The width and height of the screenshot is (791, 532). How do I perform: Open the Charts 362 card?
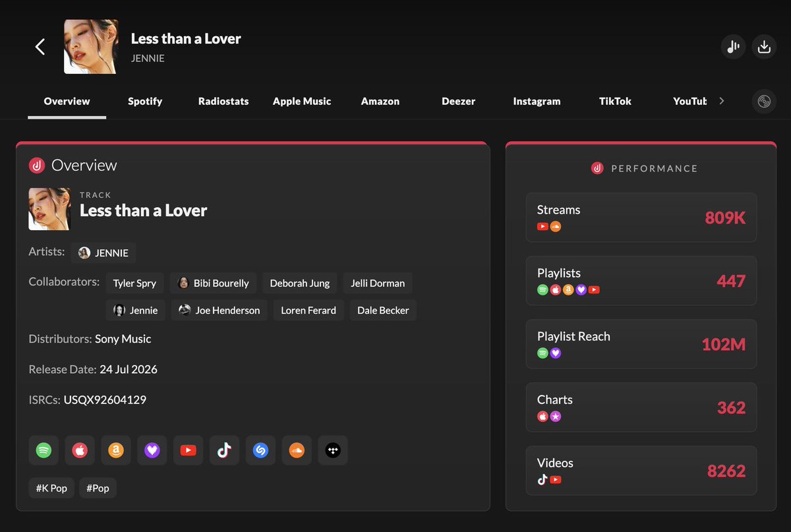[641, 407]
